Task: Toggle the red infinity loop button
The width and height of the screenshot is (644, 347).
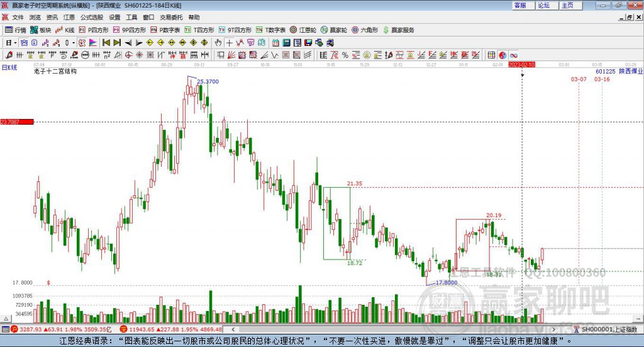Action: tap(514, 55)
